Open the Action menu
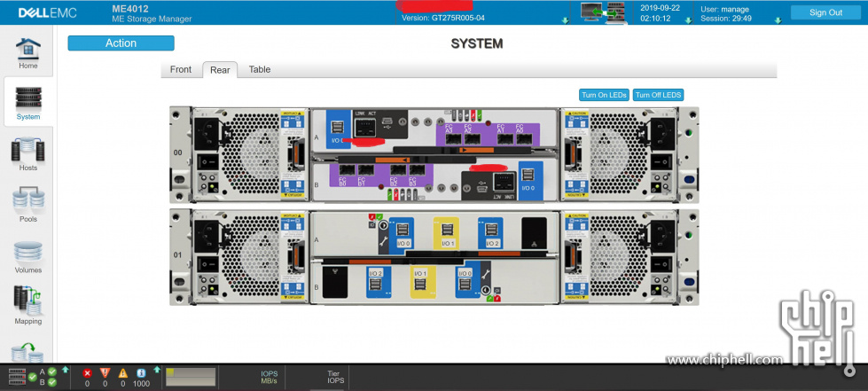 (121, 43)
